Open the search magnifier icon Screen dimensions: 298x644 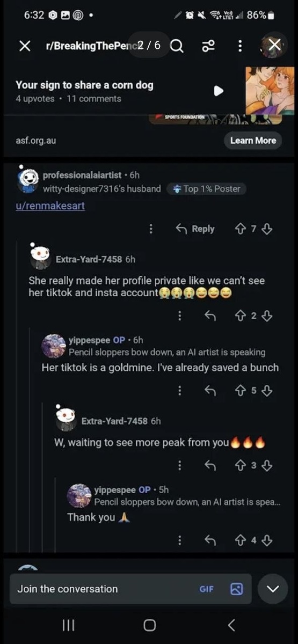[177, 47]
